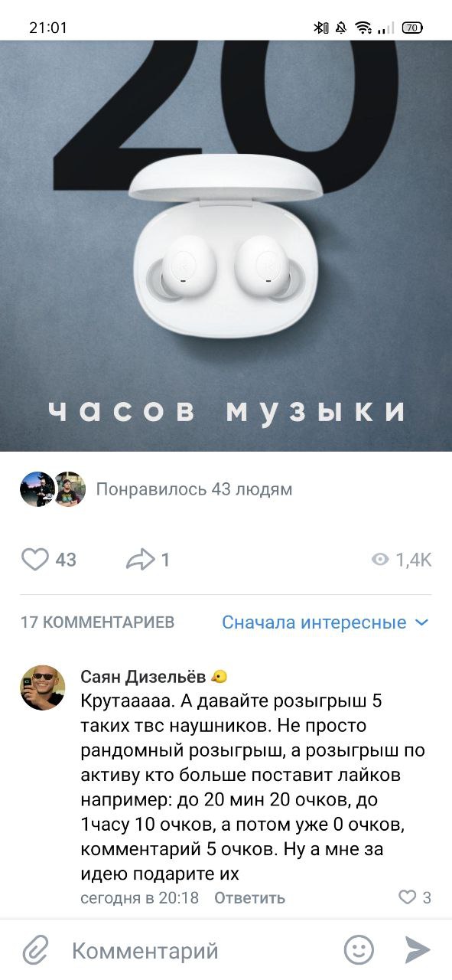Image resolution: width=452 pixels, height=980 pixels.
Task: Tap the views eye icon
Action: 380,560
